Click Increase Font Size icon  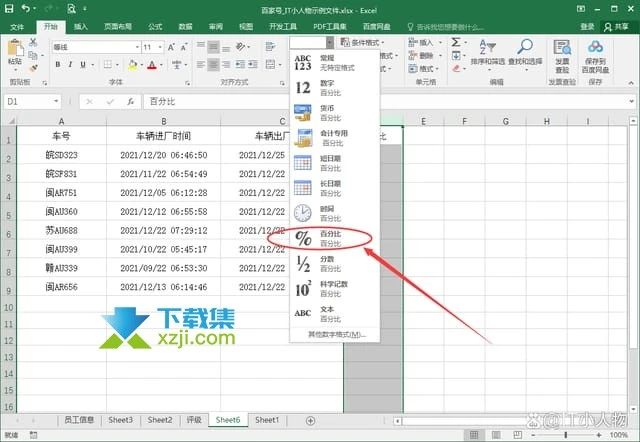point(171,47)
